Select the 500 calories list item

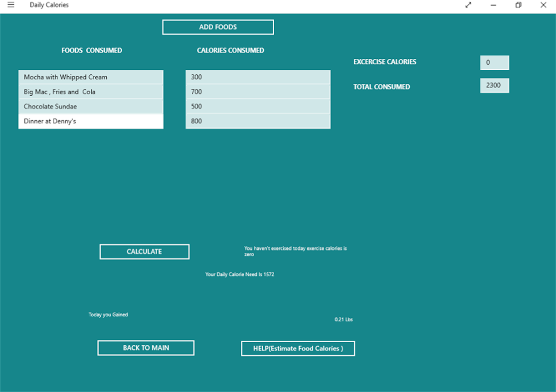(x=258, y=106)
